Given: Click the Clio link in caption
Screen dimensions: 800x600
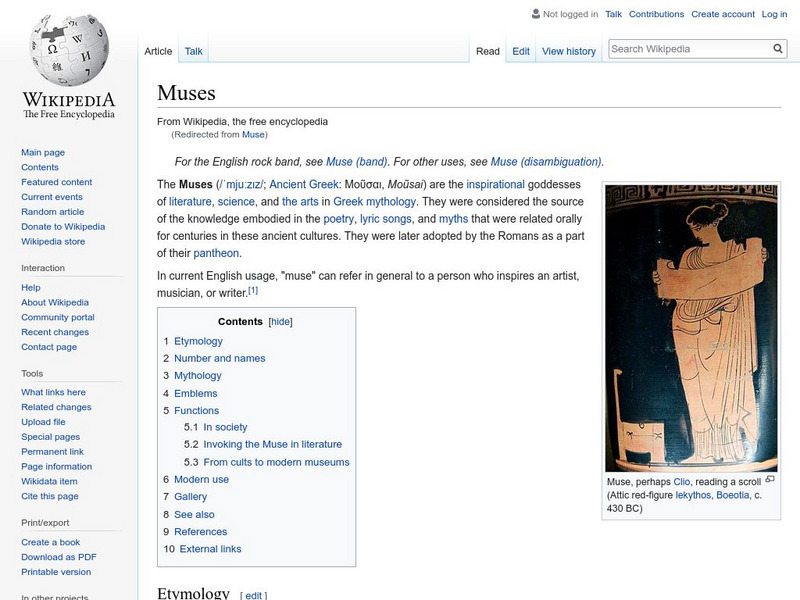Looking at the screenshot, I should pos(681,482).
